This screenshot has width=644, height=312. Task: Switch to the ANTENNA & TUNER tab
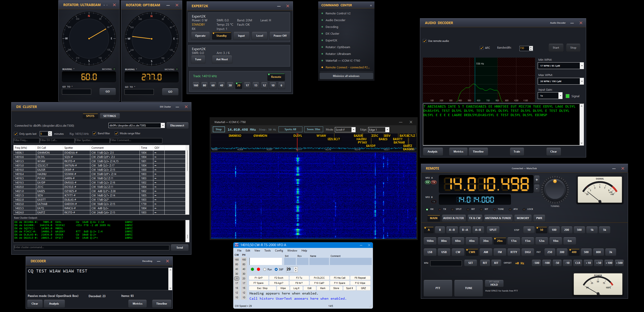498,218
